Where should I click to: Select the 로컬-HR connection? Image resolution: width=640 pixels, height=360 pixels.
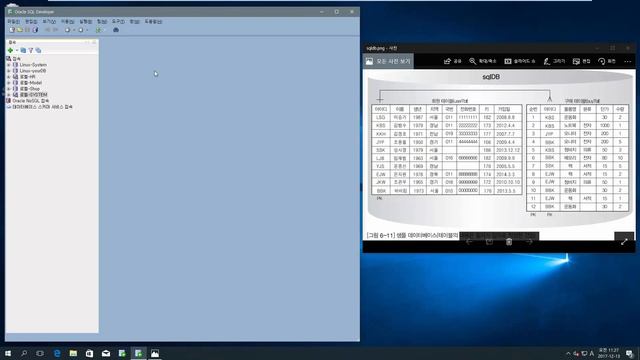28,77
